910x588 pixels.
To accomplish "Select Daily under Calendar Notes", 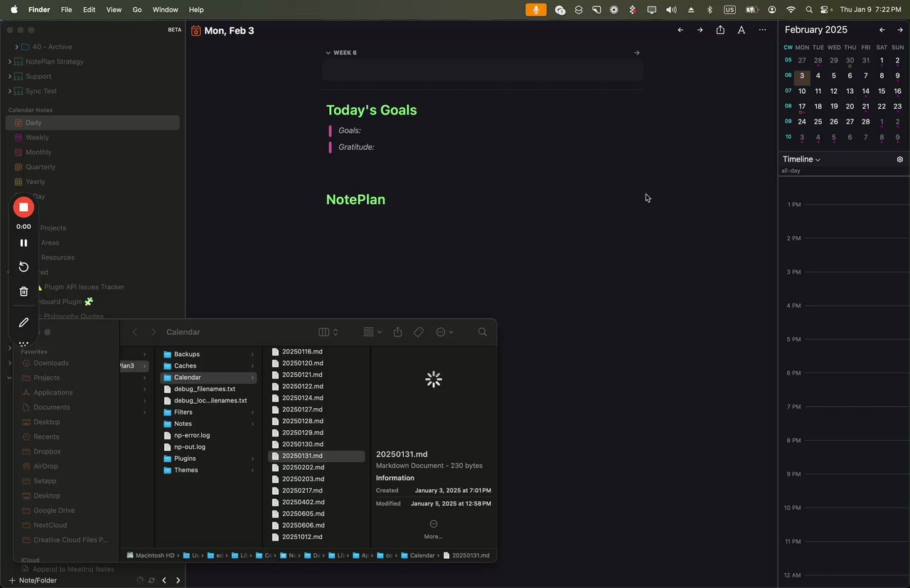I will 92,123.
